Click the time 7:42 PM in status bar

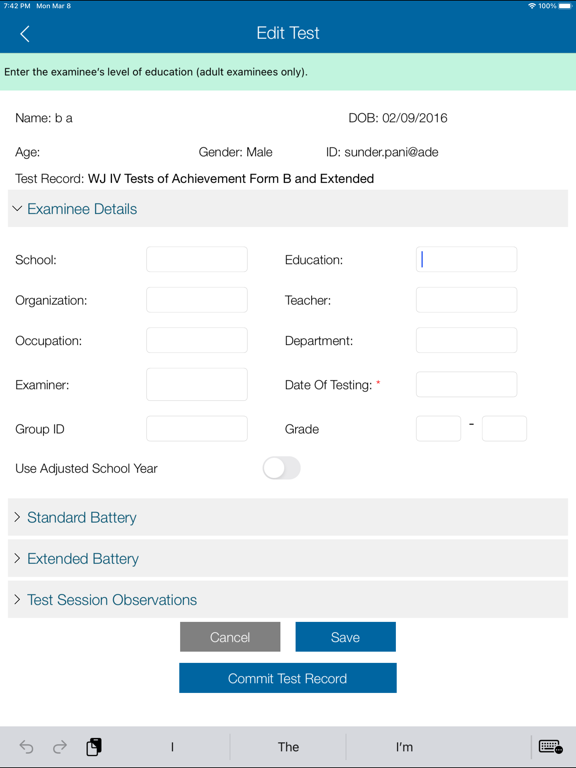pos(17,6)
